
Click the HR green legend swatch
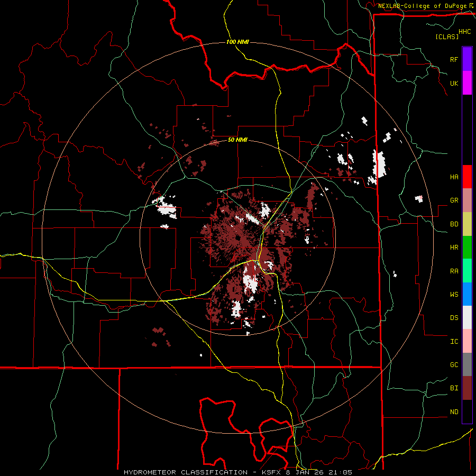coord(467,248)
